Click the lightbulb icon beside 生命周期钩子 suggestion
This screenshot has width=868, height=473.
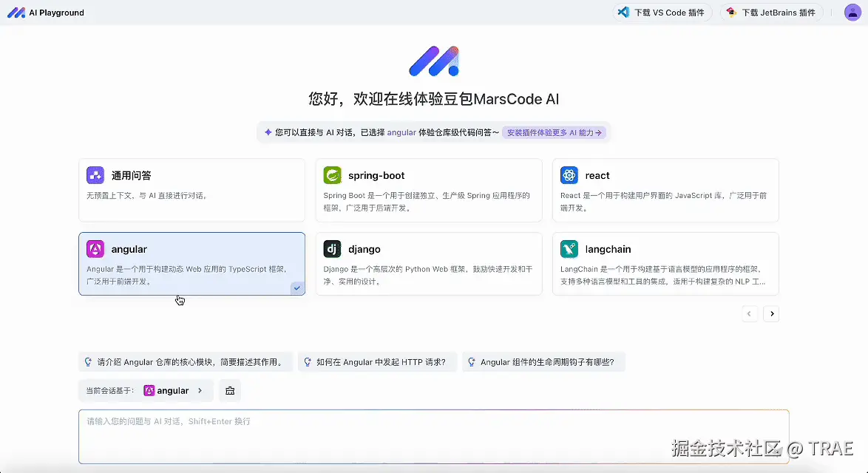(x=472, y=362)
